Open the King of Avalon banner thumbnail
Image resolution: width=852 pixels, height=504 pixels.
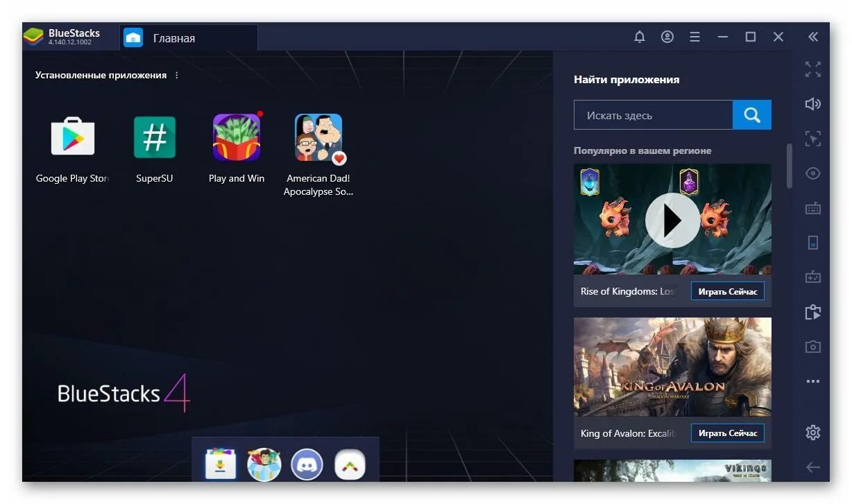(672, 367)
